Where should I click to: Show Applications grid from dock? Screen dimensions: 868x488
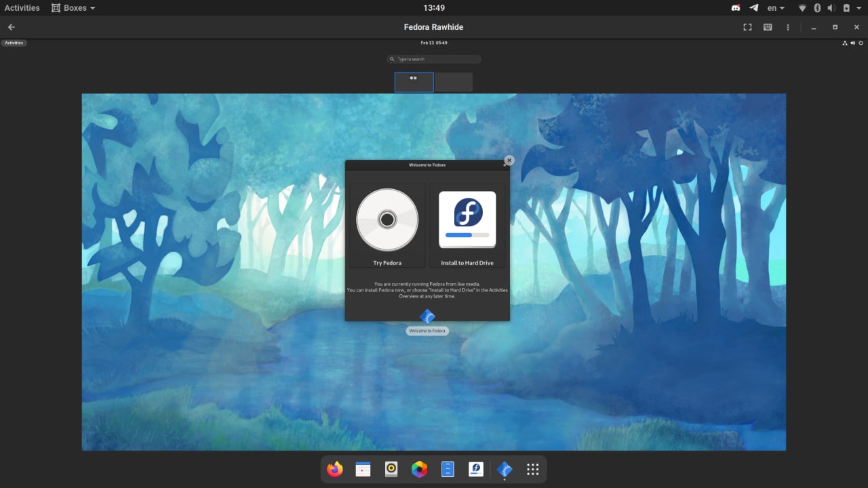pos(533,469)
